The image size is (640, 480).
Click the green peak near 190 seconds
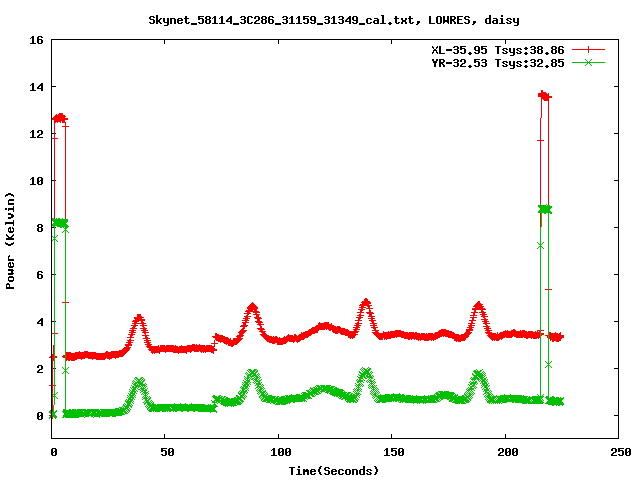478,374
